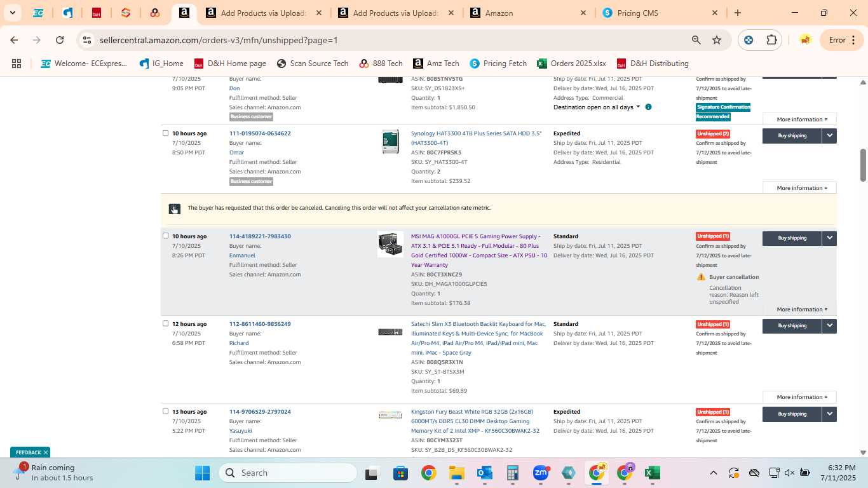Open the Error profile button in Chrome
The width and height of the screenshot is (868, 488).
pos(842,40)
